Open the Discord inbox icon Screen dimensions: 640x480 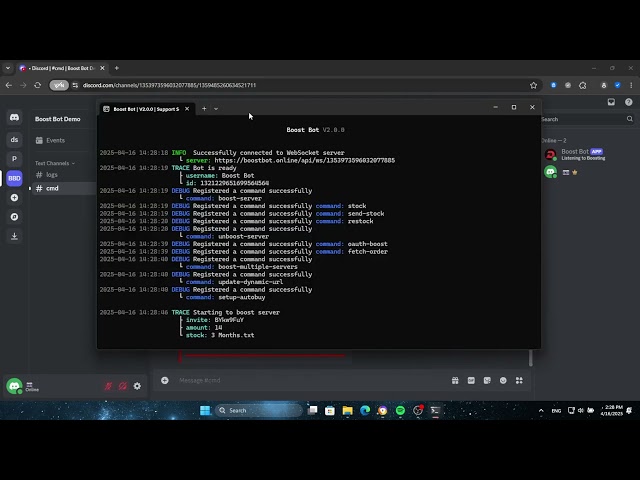pyautogui.click(x=611, y=102)
